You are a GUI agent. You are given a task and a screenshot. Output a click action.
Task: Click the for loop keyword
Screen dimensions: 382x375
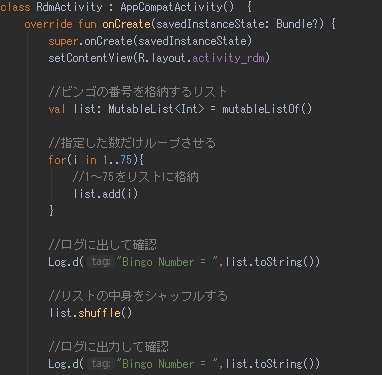[x=57, y=160]
